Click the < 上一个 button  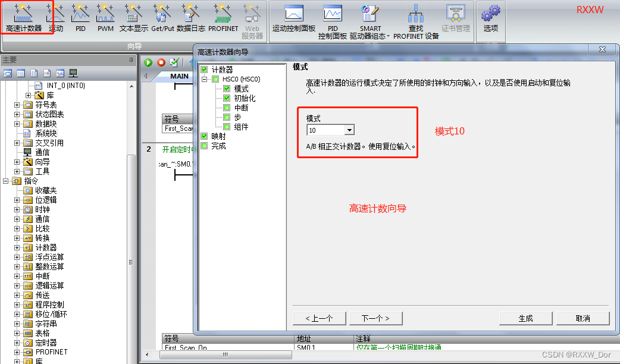320,318
